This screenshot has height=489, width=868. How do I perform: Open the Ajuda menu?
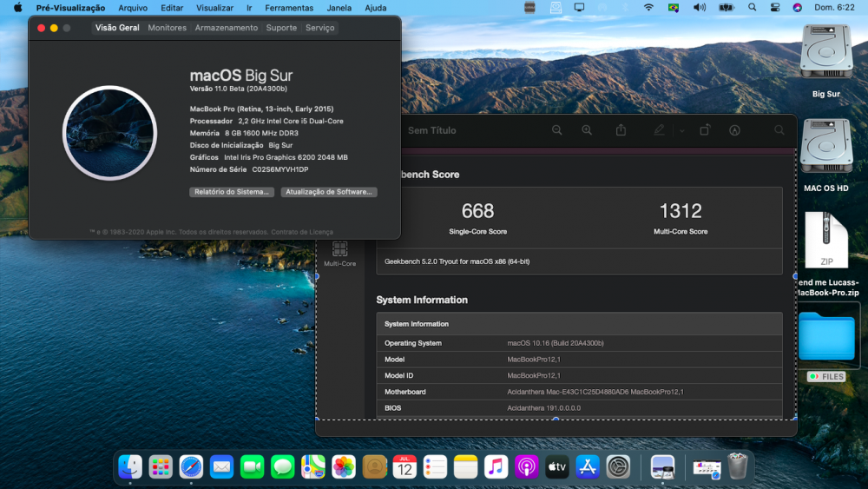(x=375, y=8)
